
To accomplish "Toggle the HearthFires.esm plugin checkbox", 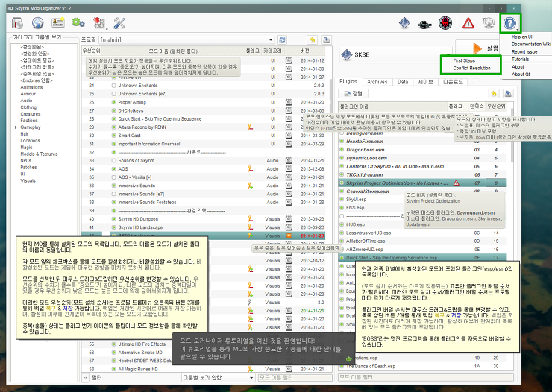I will pyautogui.click(x=342, y=141).
